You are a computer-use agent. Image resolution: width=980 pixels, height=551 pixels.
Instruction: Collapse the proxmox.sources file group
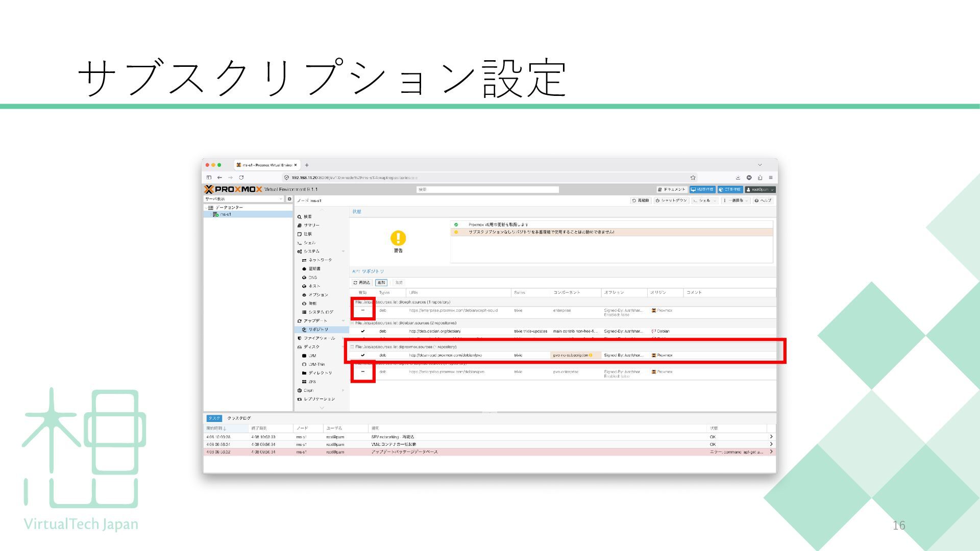[x=352, y=347]
